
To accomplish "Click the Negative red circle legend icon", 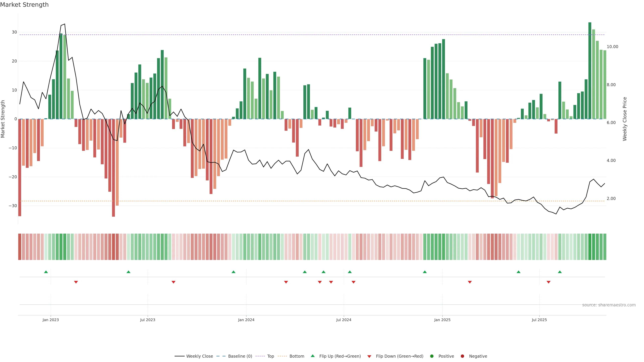I will (462, 356).
